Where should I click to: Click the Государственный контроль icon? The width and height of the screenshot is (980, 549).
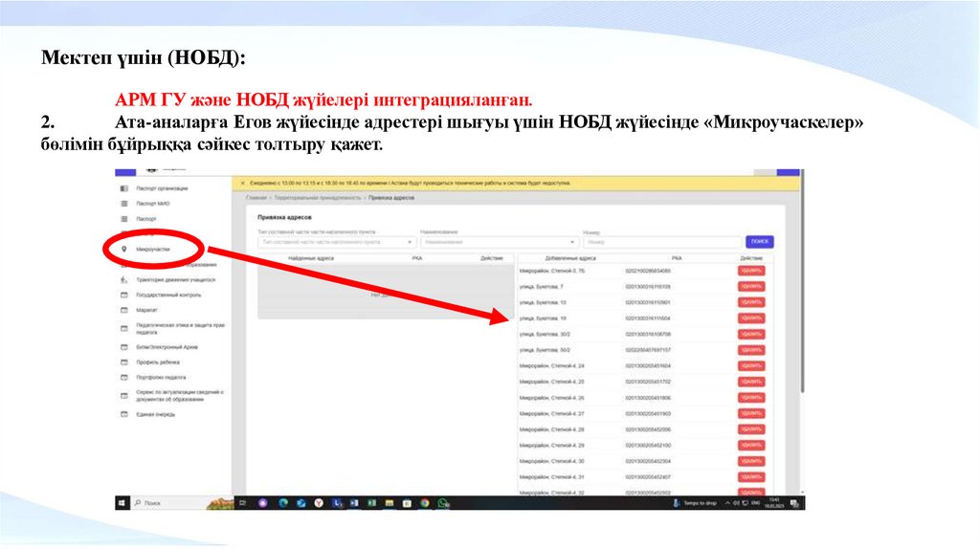[123, 295]
